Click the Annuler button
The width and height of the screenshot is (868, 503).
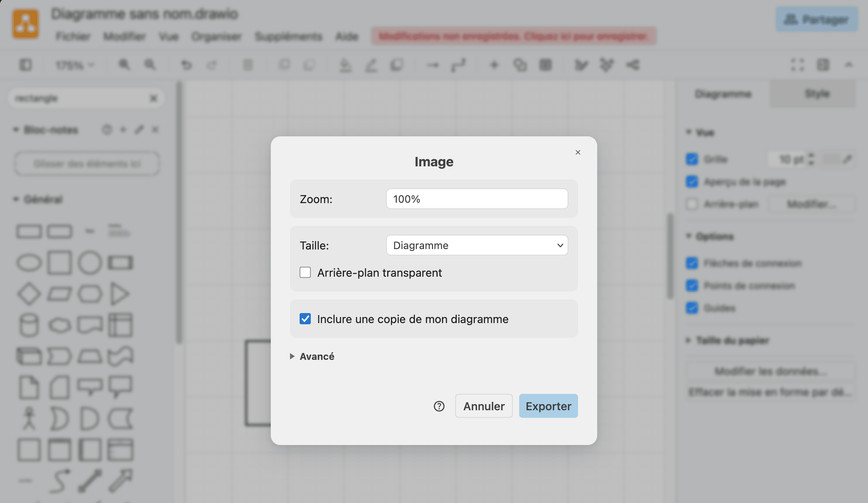click(484, 406)
